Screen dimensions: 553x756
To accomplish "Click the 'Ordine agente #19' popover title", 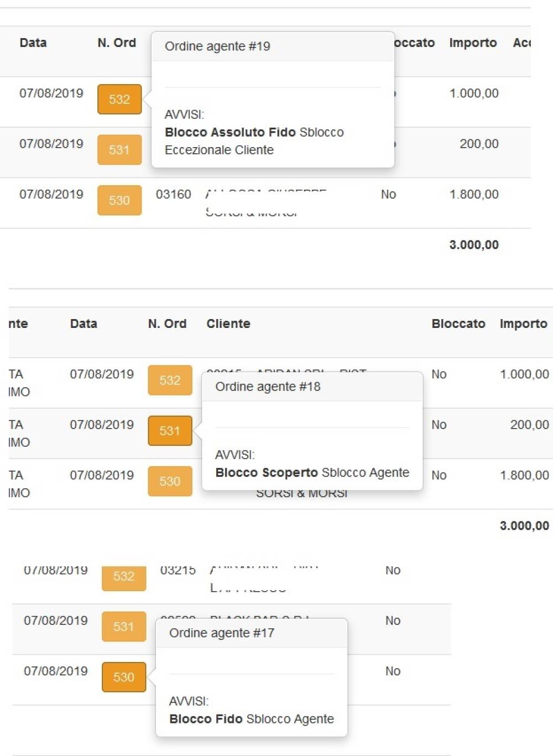I will [x=217, y=46].
